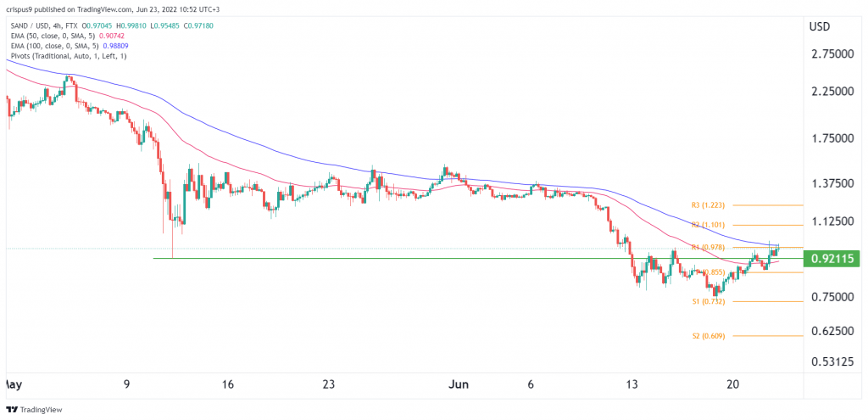Click the May label on time axis
This screenshot has height=420, width=868.
click(11, 384)
